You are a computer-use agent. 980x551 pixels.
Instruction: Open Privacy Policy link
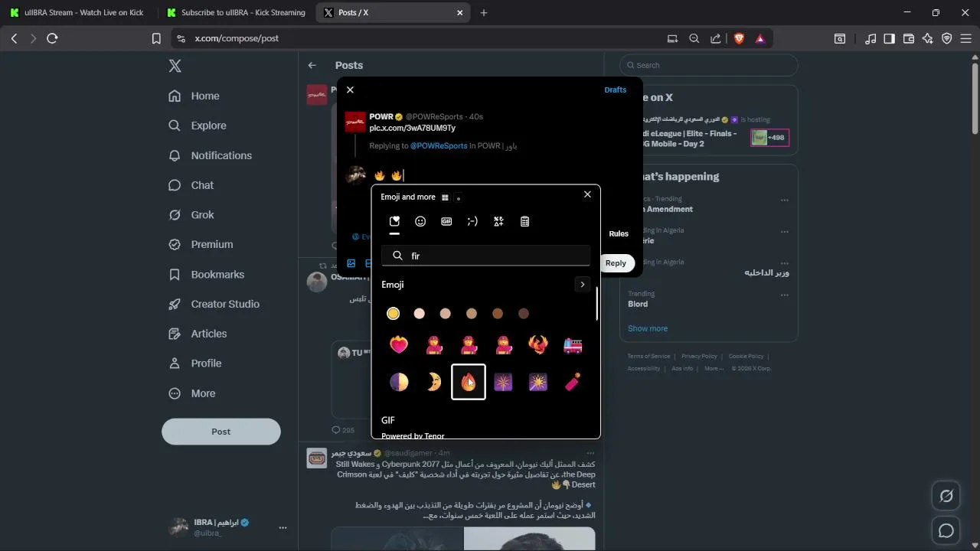(x=699, y=356)
